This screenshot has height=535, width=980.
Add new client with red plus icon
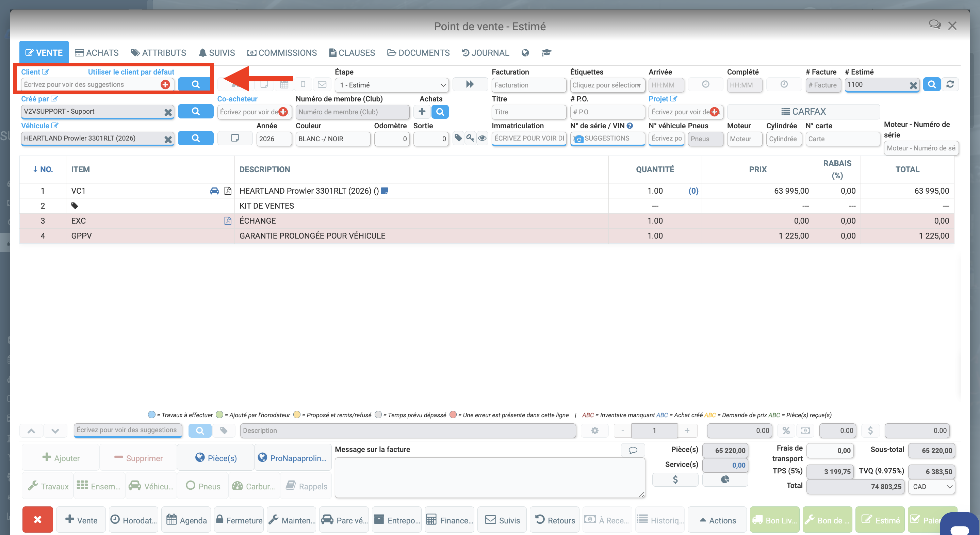tap(165, 84)
